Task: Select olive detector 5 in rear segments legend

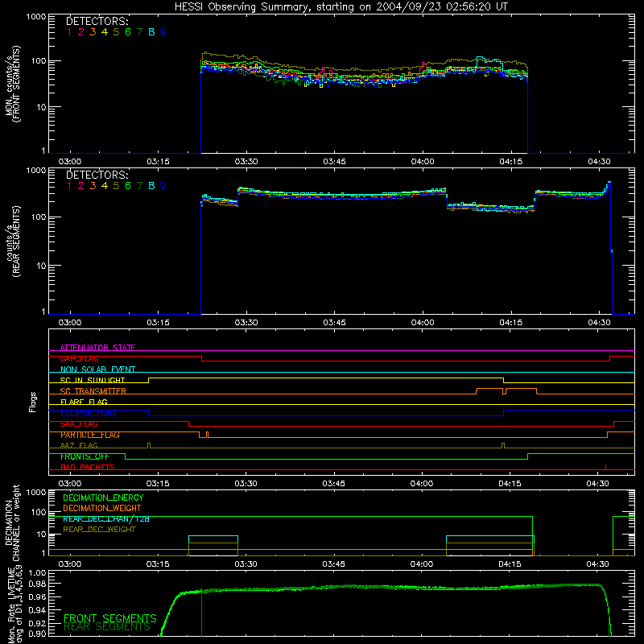Action: (x=116, y=186)
